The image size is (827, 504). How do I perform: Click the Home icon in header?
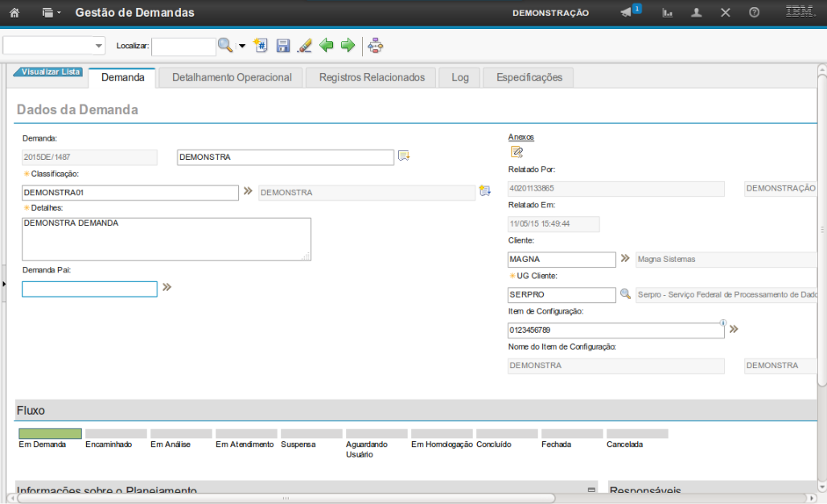pos(14,13)
